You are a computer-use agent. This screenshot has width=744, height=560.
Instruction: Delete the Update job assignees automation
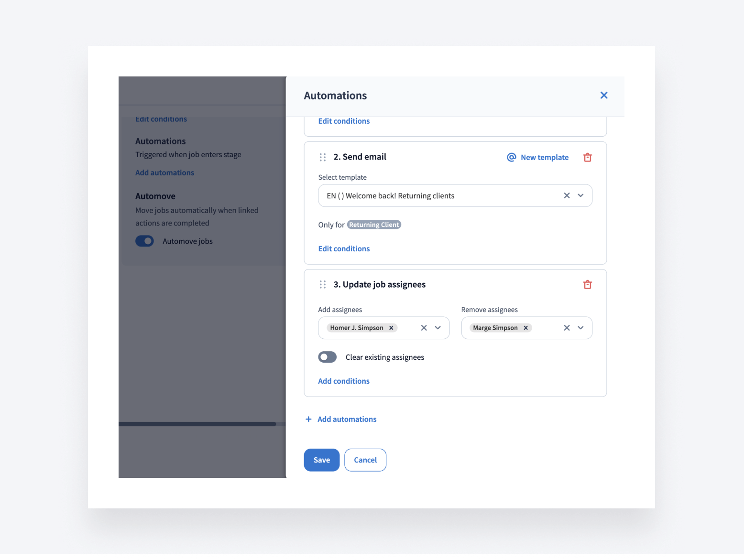click(587, 285)
